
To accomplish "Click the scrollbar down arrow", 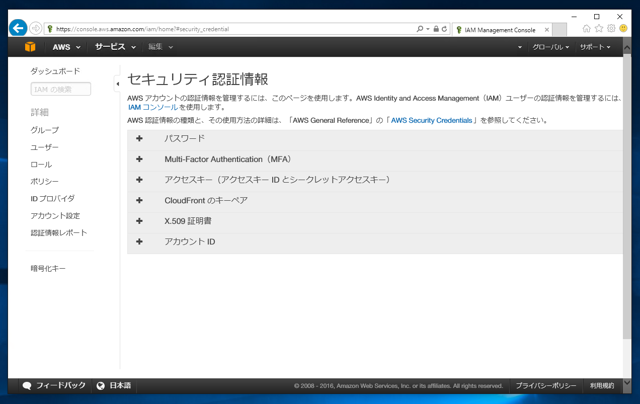I will [627, 384].
